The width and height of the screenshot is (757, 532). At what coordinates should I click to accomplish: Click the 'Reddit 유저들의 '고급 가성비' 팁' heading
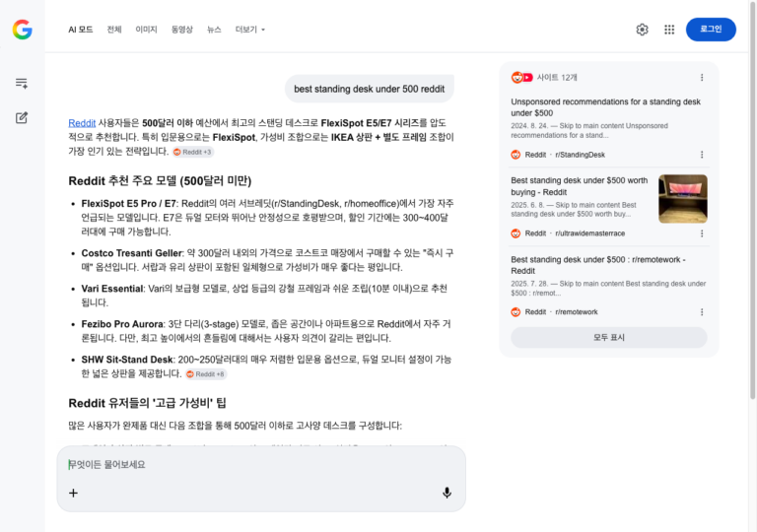[x=147, y=403]
